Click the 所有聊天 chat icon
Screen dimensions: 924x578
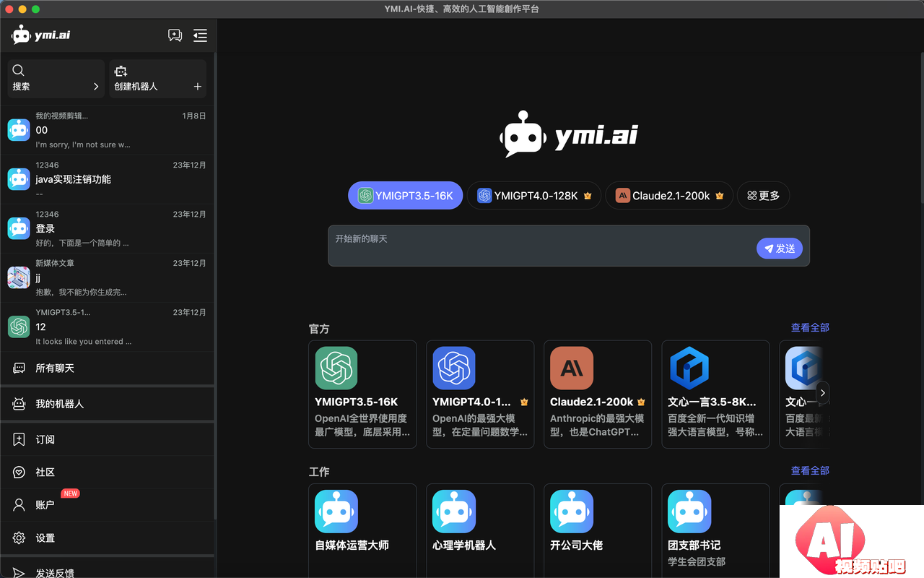coord(19,368)
